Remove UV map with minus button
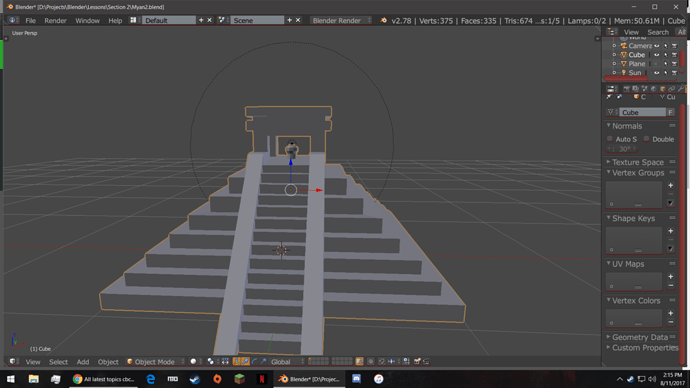The image size is (690, 388). (x=671, y=286)
